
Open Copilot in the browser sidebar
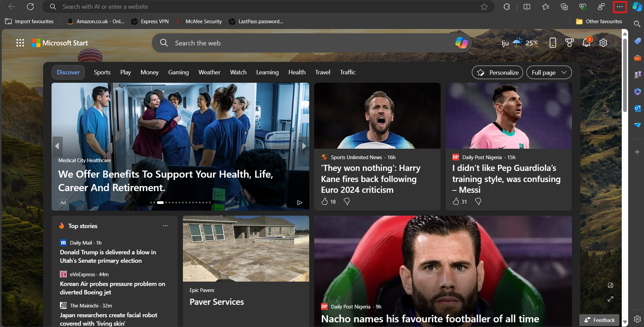[637, 6]
